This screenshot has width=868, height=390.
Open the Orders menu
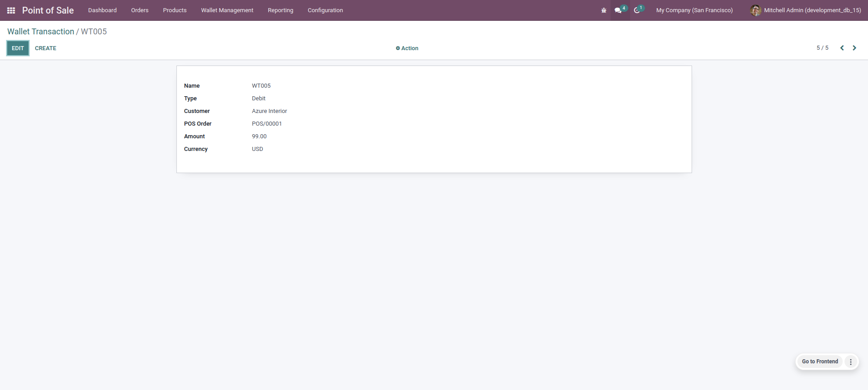point(140,10)
